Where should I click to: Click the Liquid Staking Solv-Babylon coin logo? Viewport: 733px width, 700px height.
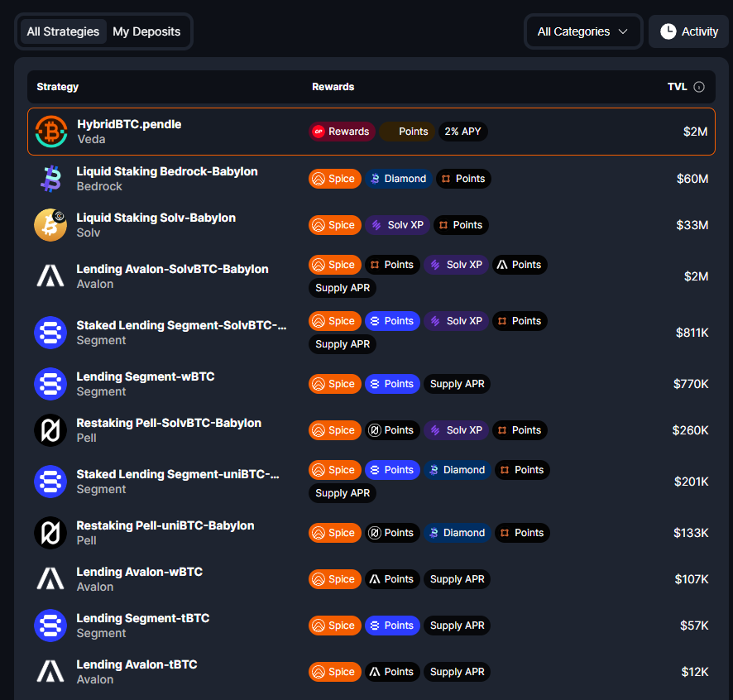click(50, 225)
